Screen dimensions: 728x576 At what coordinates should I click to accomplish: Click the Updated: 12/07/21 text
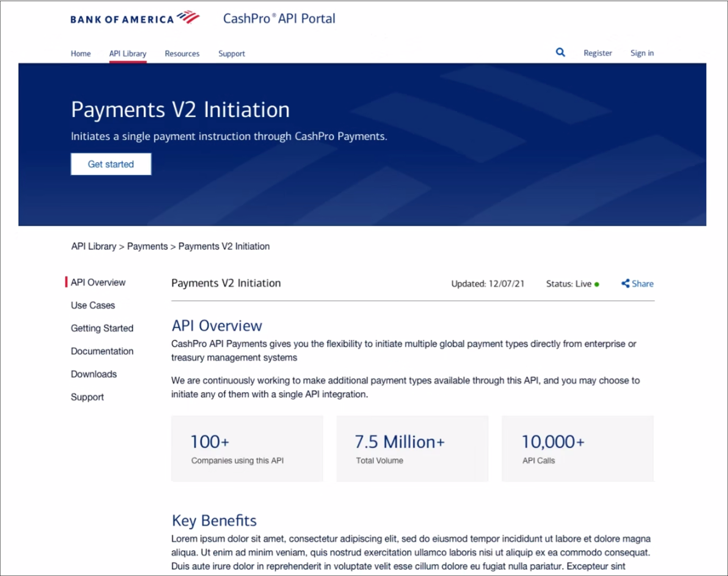click(x=488, y=284)
